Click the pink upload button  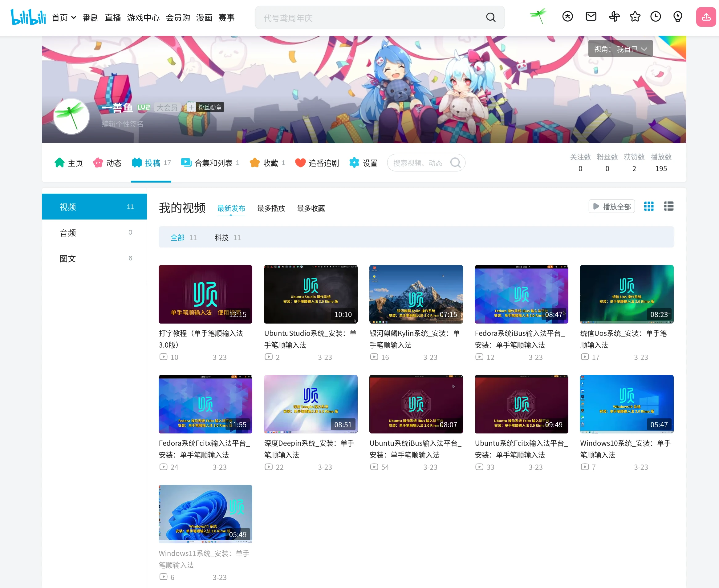tap(706, 17)
